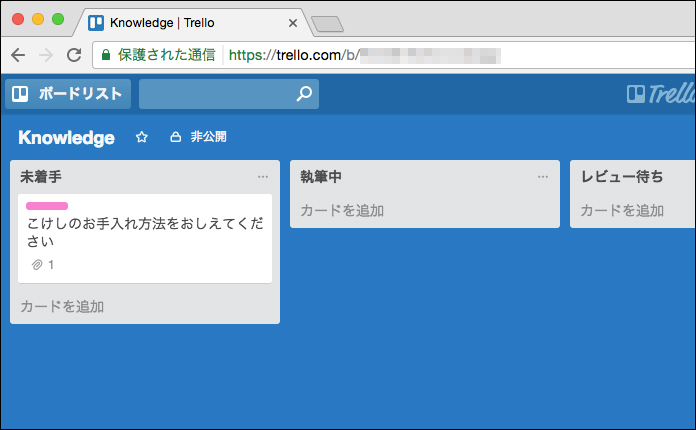Click the attachment paperclip icon on card
The height and width of the screenshot is (430, 696).
click(37, 265)
